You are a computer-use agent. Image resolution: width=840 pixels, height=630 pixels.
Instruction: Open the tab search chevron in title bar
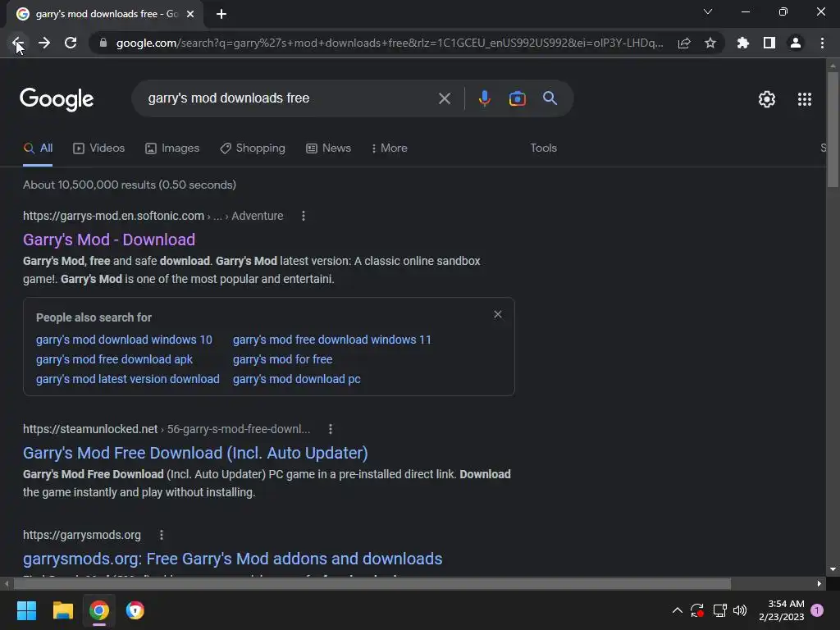click(708, 11)
